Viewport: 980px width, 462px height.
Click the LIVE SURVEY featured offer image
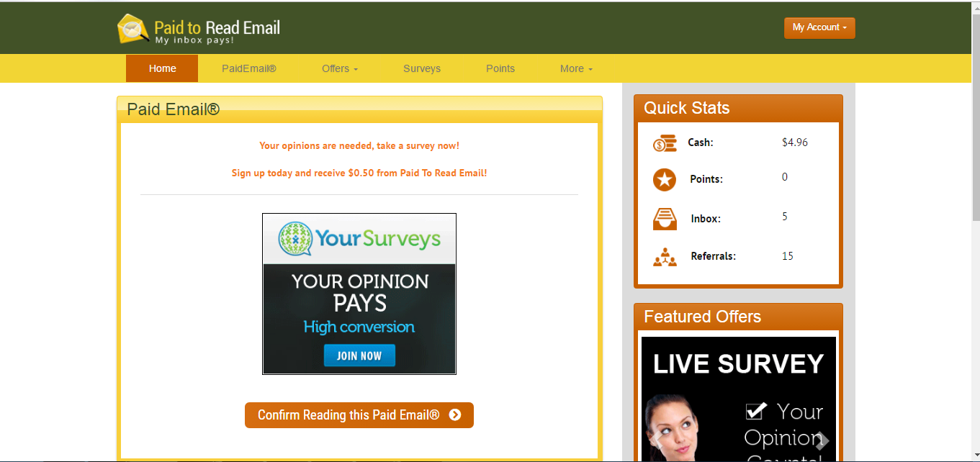739,399
